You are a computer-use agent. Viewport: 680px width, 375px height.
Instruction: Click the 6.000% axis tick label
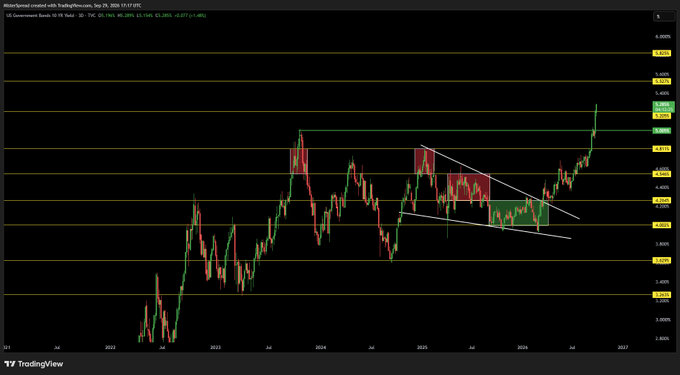664,37
